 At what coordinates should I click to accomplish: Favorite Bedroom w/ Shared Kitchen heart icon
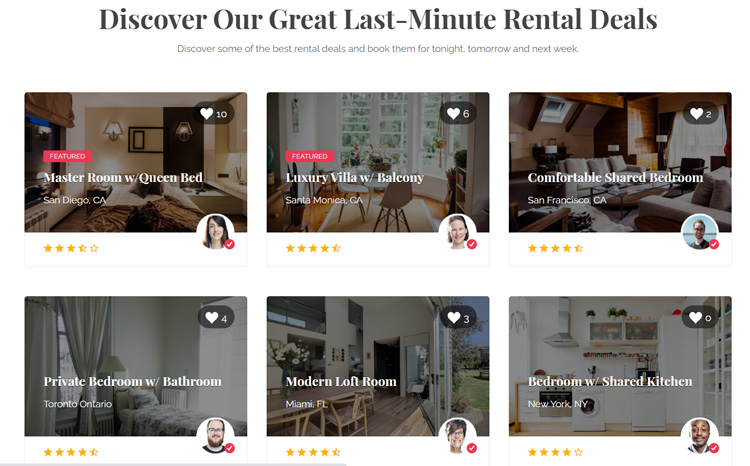pos(695,317)
